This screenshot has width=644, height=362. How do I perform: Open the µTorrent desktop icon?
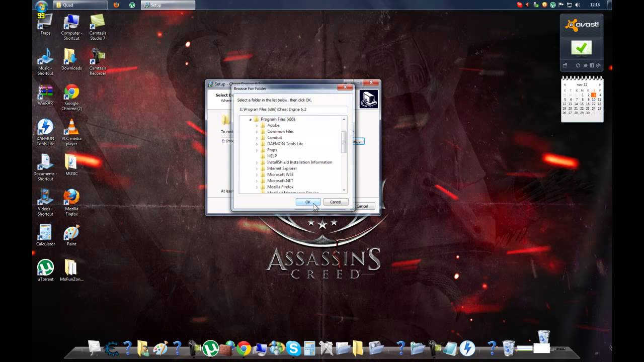[x=45, y=270]
